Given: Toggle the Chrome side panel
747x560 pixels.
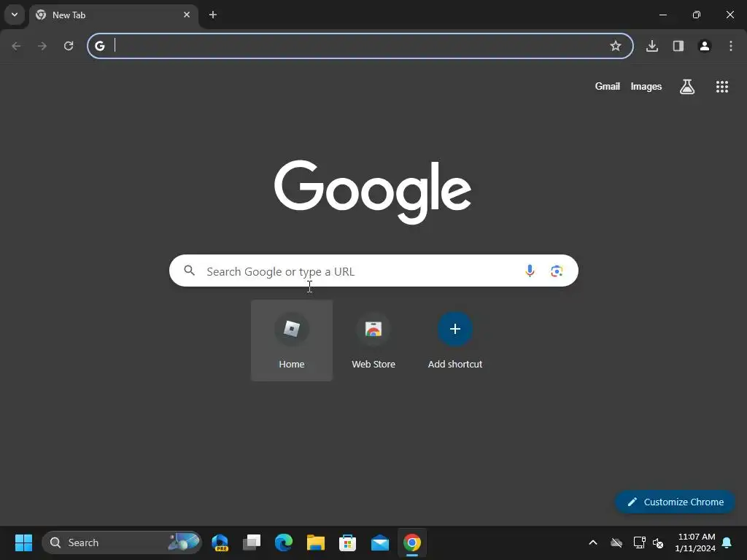Looking at the screenshot, I should click(678, 46).
